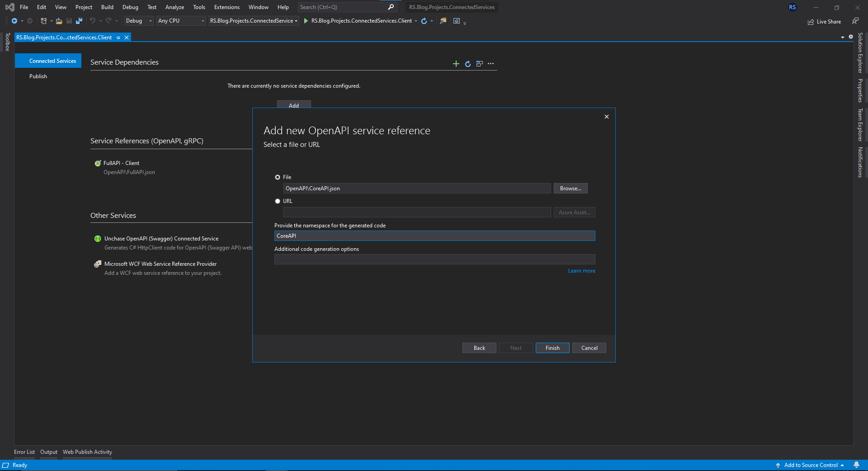Click the restart/refresh browser icon in toolbar
868x471 pixels.
pos(424,21)
